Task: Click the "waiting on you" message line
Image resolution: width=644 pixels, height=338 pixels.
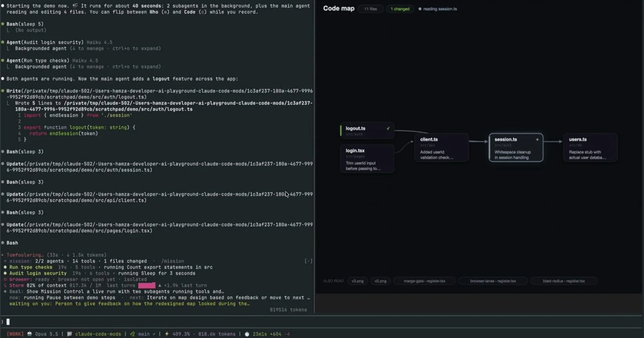Action: coord(129,304)
